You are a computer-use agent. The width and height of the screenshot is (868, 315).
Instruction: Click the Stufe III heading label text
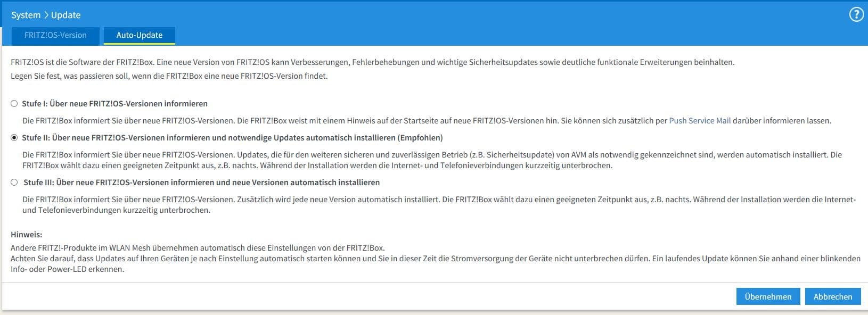pos(201,183)
